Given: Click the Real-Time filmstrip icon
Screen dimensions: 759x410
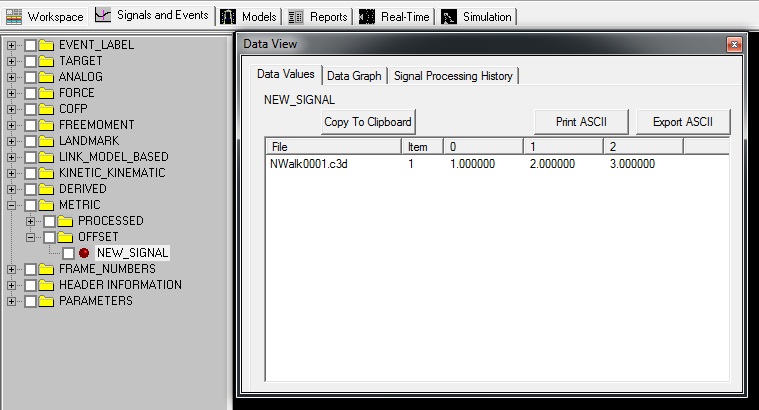Looking at the screenshot, I should click(x=366, y=17).
